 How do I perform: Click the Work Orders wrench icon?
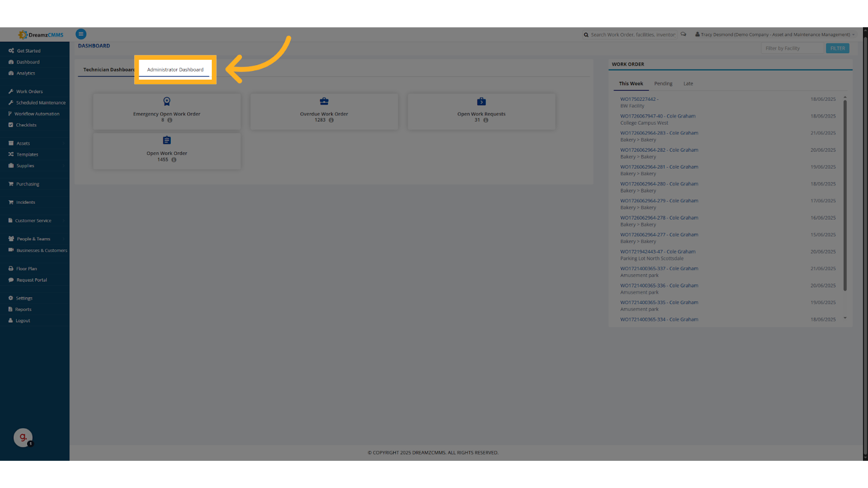coord(11,91)
